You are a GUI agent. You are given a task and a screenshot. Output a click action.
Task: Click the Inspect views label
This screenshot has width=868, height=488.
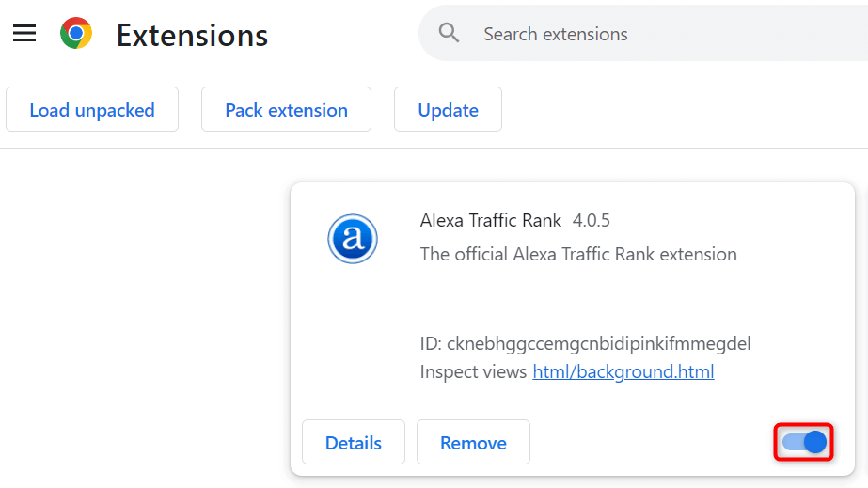pyautogui.click(x=473, y=371)
